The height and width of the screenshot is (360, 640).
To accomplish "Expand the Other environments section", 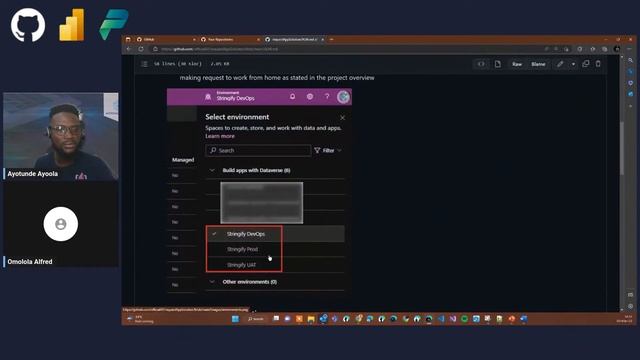I will (x=212, y=282).
